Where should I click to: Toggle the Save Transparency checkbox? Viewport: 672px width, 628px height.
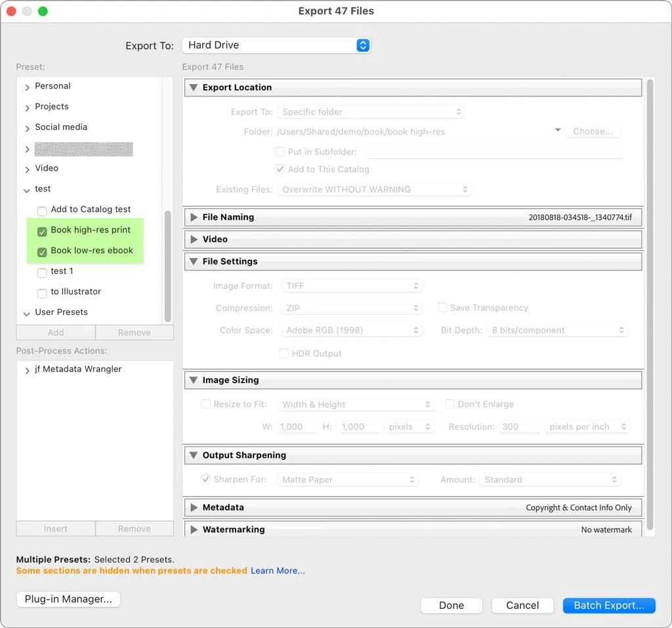point(442,307)
